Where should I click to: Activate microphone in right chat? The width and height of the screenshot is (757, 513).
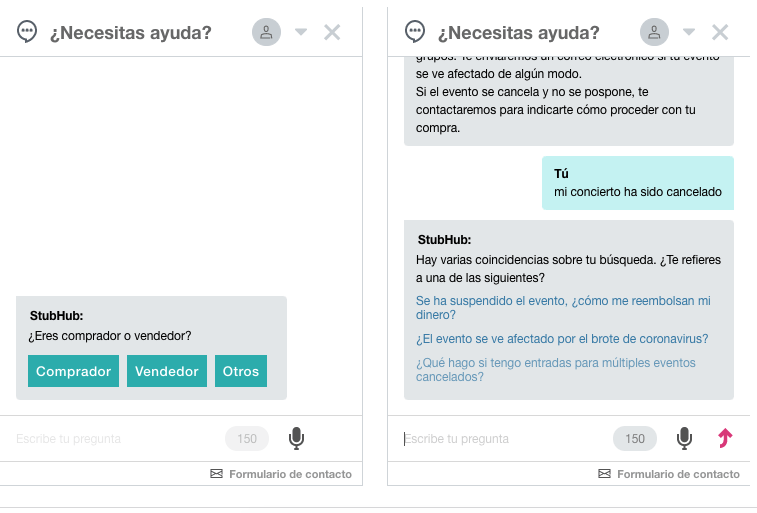684,438
